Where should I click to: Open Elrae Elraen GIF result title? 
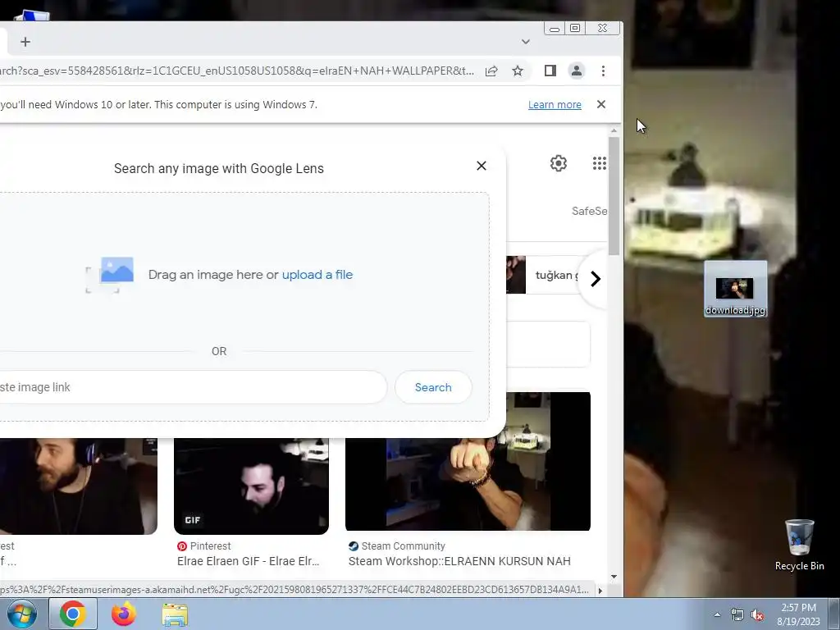(248, 561)
